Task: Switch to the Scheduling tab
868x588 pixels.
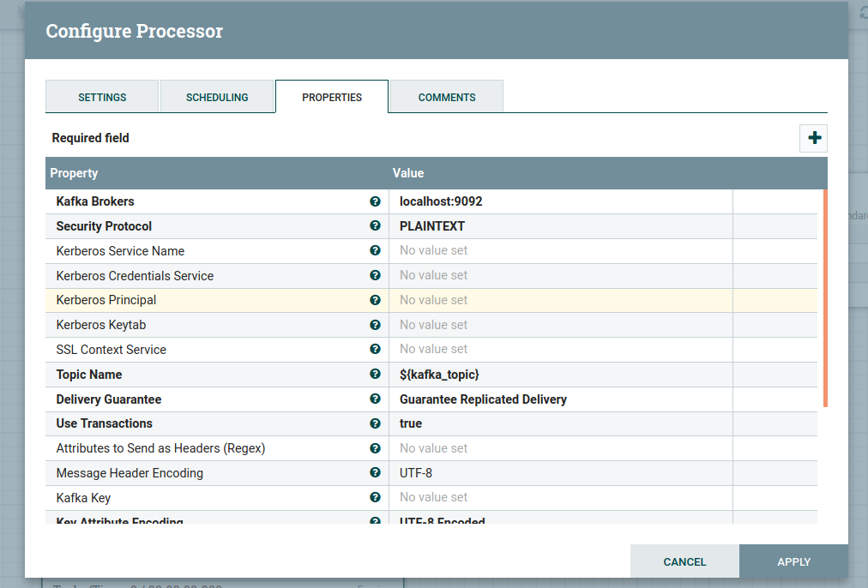Action: point(217,97)
